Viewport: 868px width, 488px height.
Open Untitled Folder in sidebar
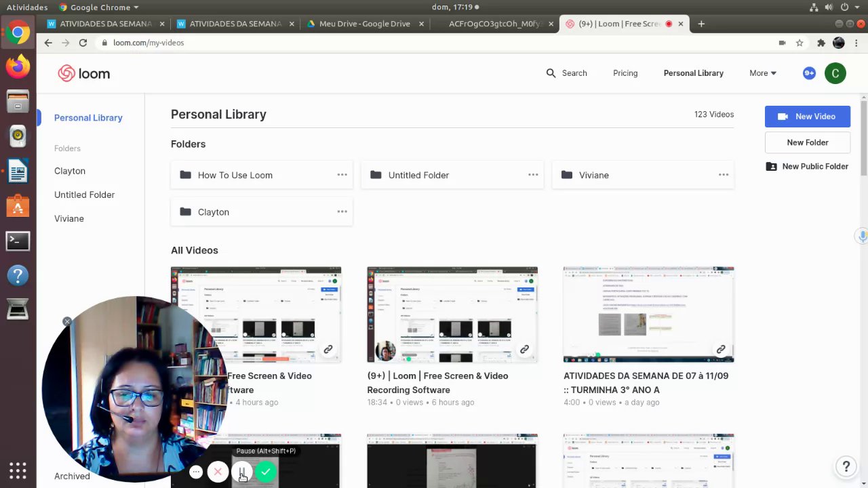click(85, 195)
